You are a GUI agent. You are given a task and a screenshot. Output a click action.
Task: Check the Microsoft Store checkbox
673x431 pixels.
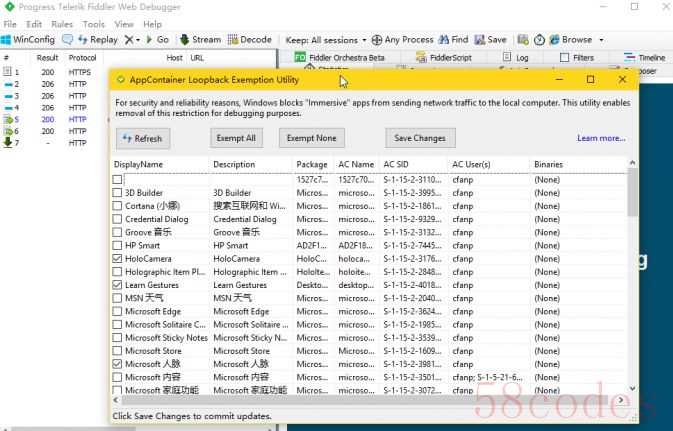pyautogui.click(x=117, y=351)
